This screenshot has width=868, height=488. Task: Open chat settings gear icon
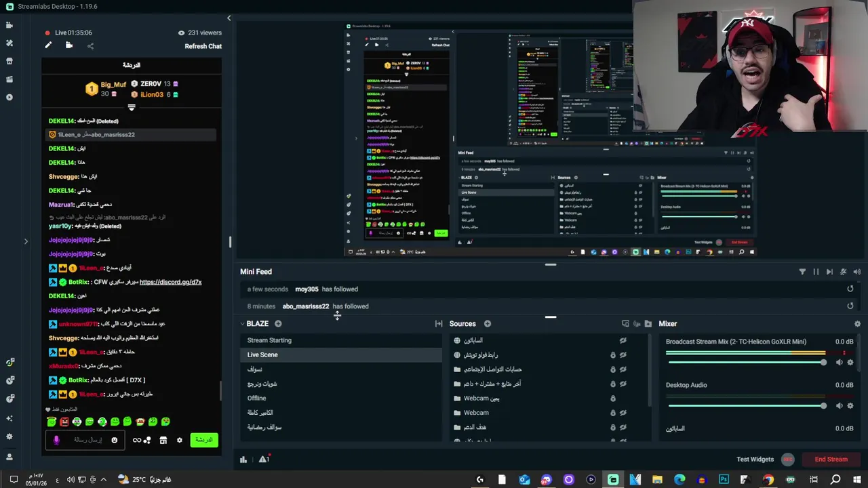(x=179, y=441)
